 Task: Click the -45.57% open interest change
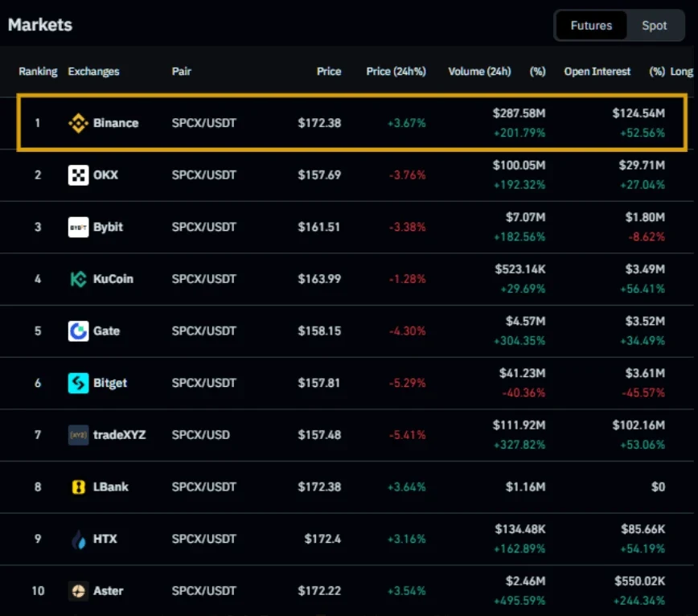643,393
